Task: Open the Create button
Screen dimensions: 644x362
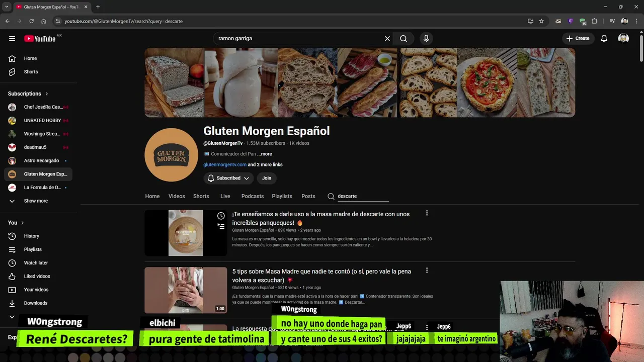Action: point(578,39)
